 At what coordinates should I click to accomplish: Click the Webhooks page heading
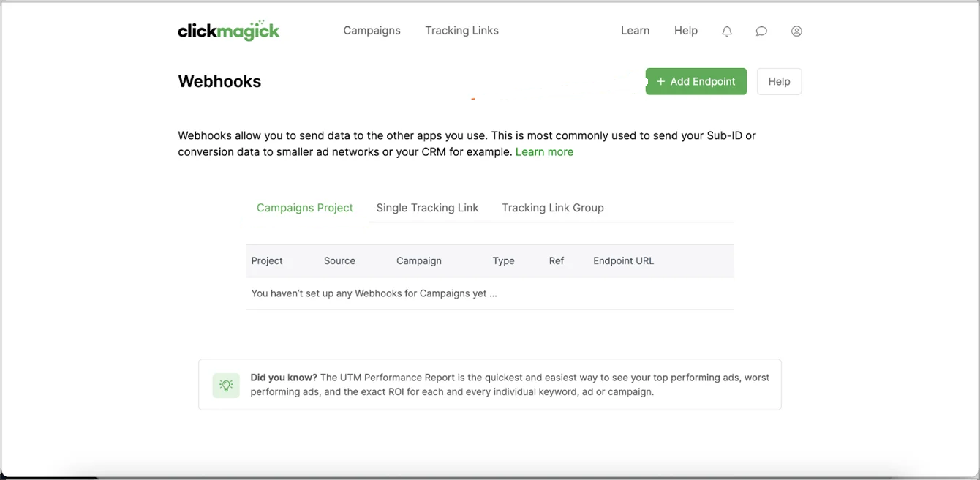(219, 81)
